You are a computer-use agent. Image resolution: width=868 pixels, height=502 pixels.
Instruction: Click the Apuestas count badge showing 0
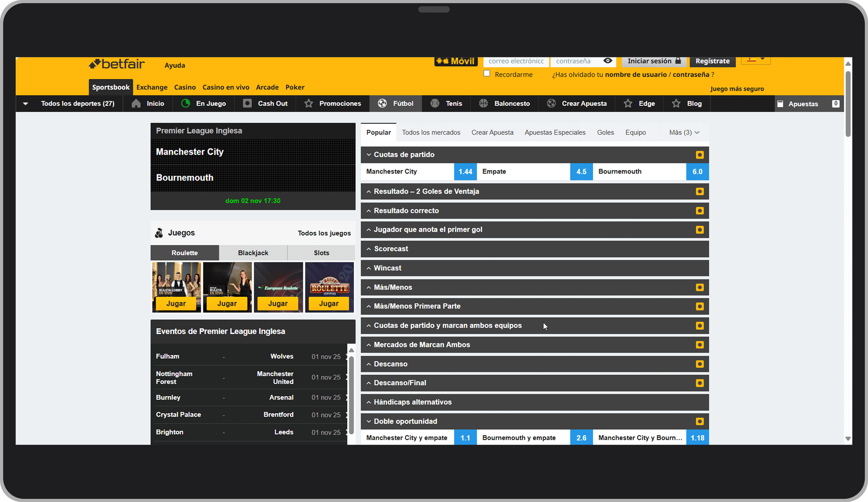coord(836,103)
